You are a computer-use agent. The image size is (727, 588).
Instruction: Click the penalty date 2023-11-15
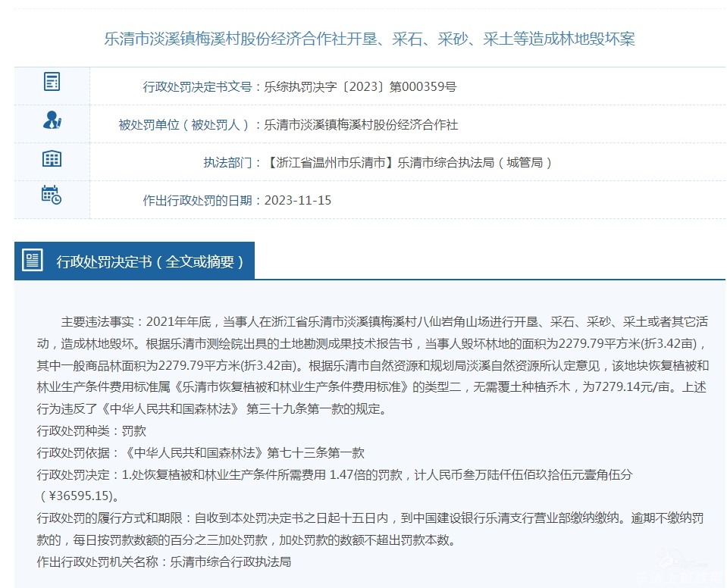pos(297,201)
